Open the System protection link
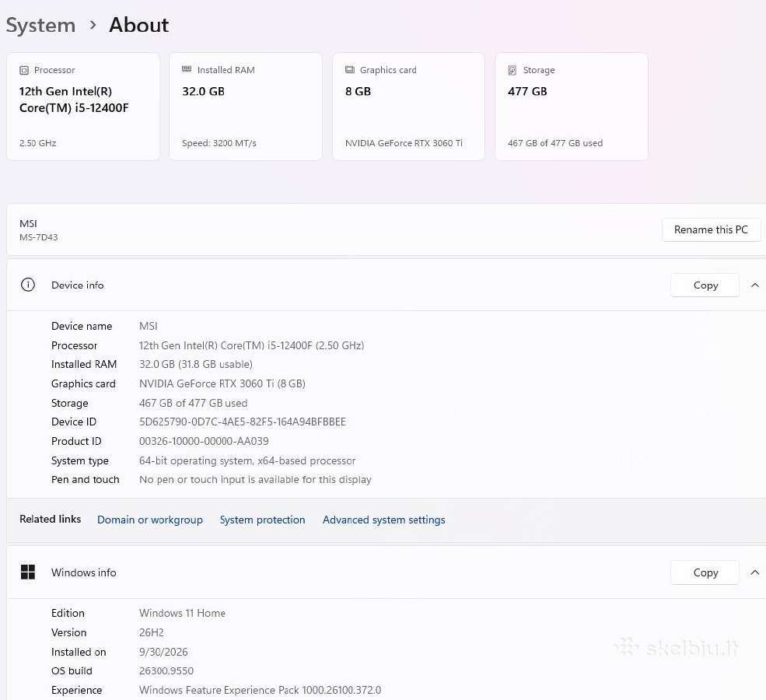The image size is (766, 700). click(262, 520)
